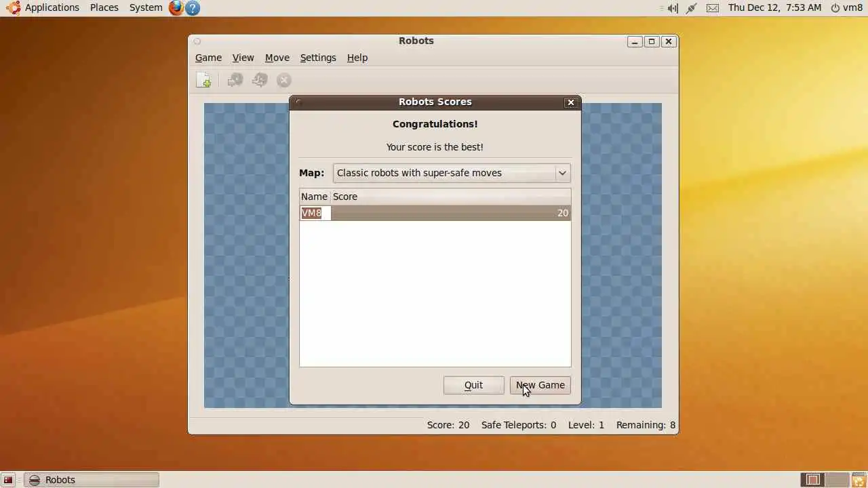Close the Robots Scores dialog
868x488 pixels.
point(571,102)
